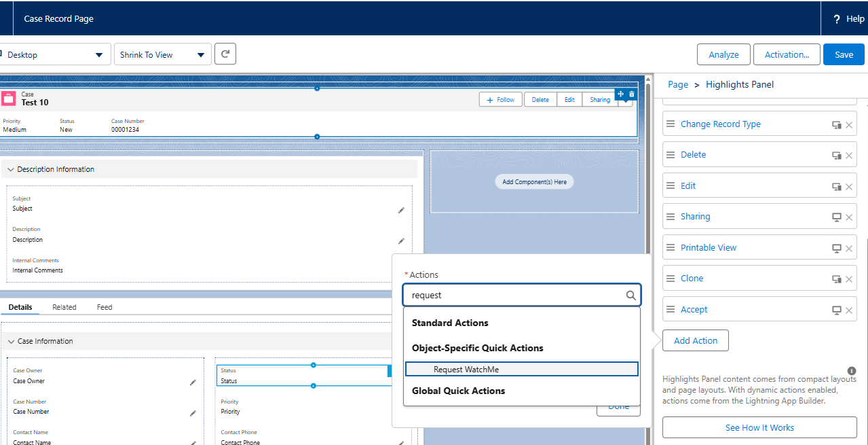Save the Case Record Page

[x=844, y=54]
